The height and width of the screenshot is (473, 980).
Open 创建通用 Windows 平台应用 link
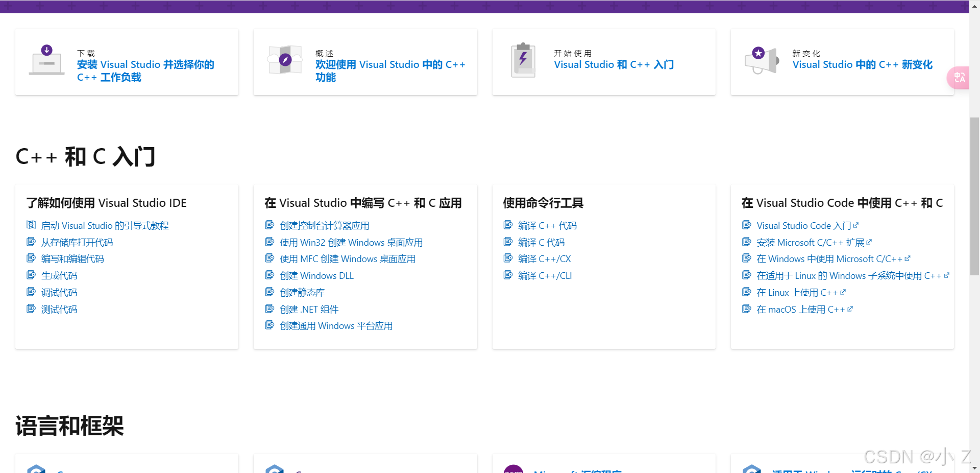click(x=336, y=325)
